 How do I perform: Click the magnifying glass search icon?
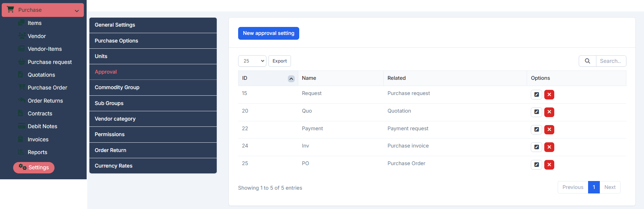(x=587, y=61)
